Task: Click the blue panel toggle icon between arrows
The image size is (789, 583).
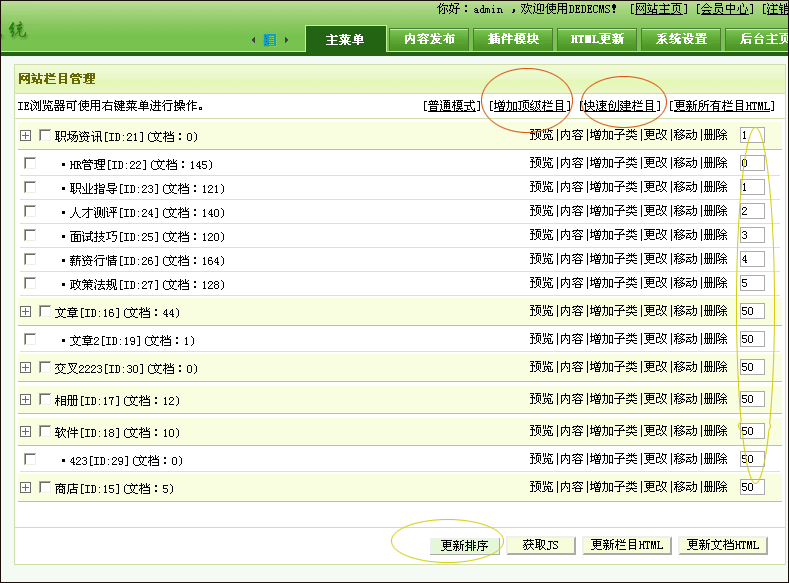Action: click(x=269, y=40)
